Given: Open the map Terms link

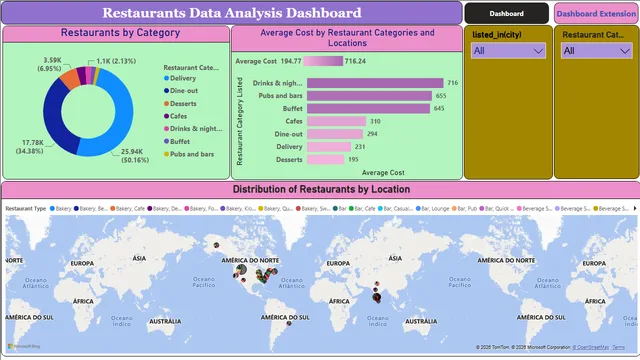Looking at the screenshot, I should (618, 347).
